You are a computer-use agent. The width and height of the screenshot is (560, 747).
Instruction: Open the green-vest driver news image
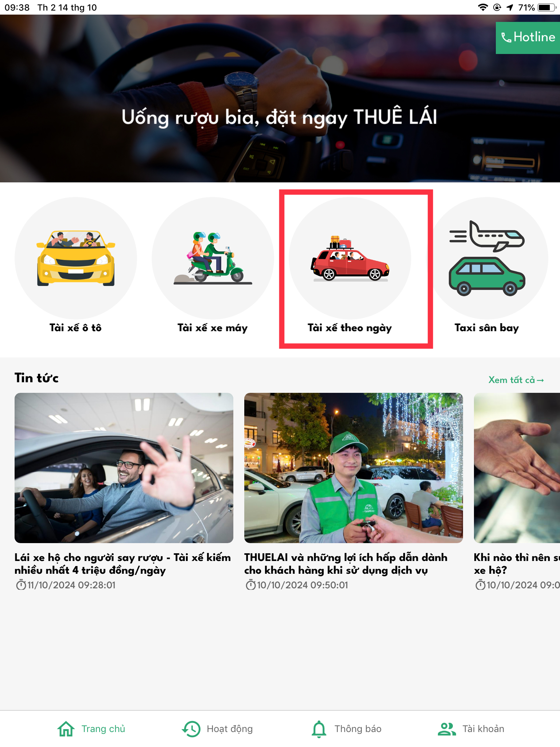354,468
